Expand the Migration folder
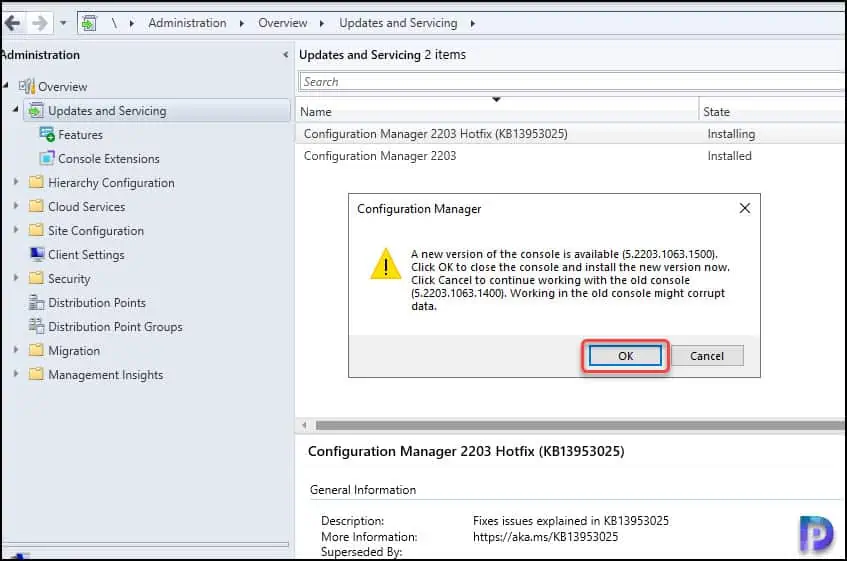 [x=16, y=350]
